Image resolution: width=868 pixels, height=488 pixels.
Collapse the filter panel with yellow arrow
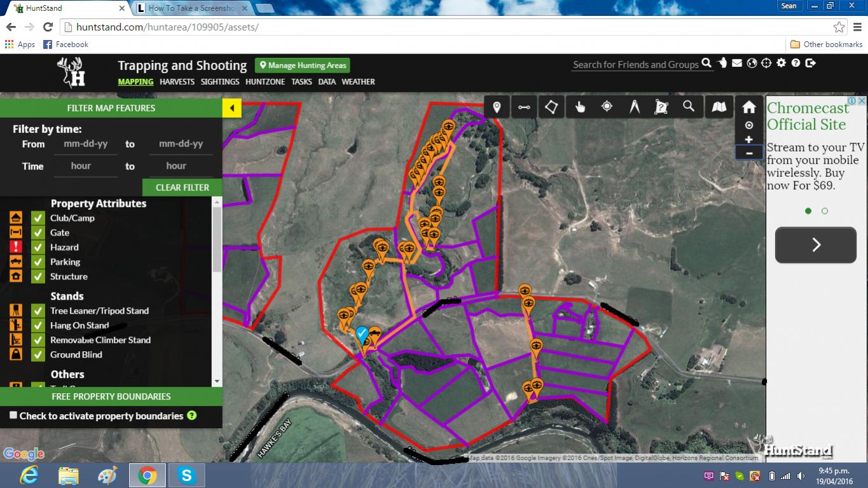(232, 108)
